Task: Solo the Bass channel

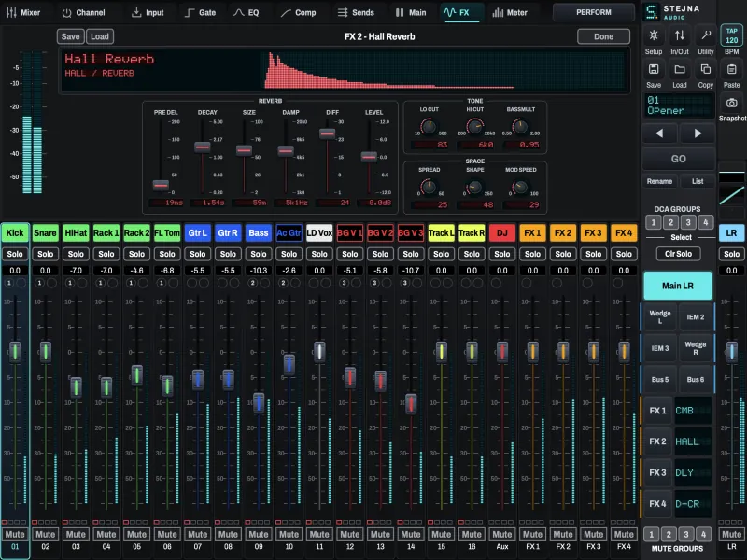Action: [259, 254]
